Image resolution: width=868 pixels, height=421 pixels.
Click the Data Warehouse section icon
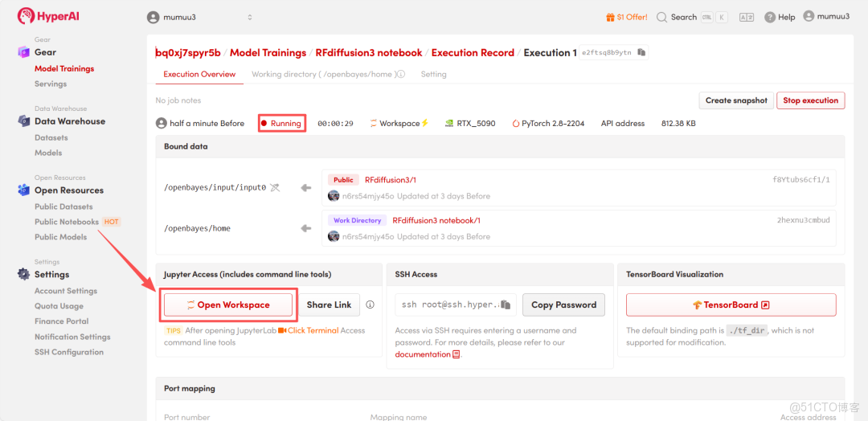[x=23, y=121]
